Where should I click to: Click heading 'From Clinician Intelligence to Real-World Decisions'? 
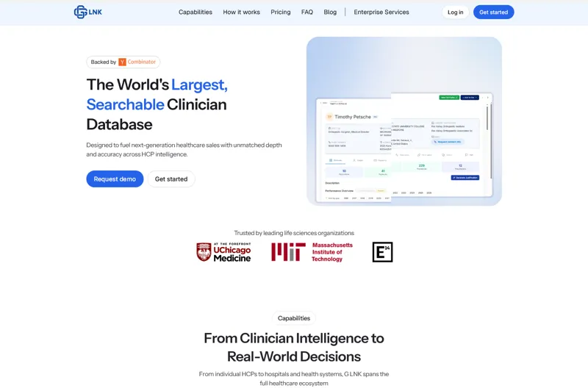[294, 347]
